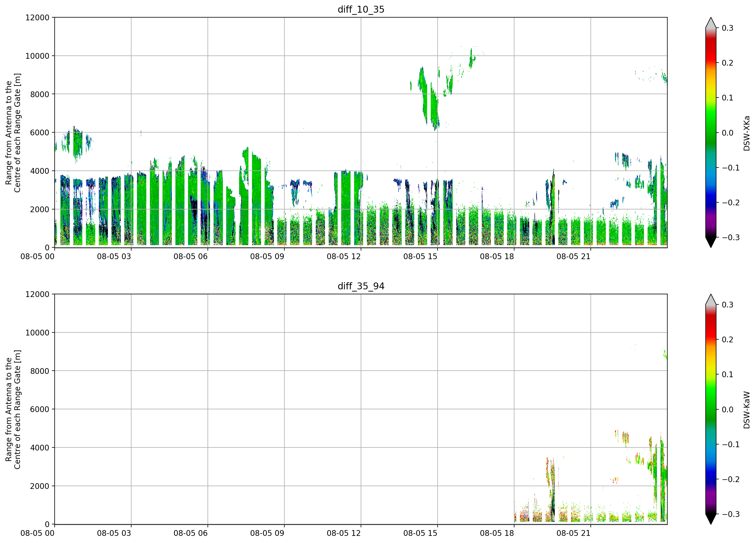Click the 08-05 21 x-tick under diff_35_94
The width and height of the screenshot is (756, 543).
pyautogui.click(x=574, y=533)
